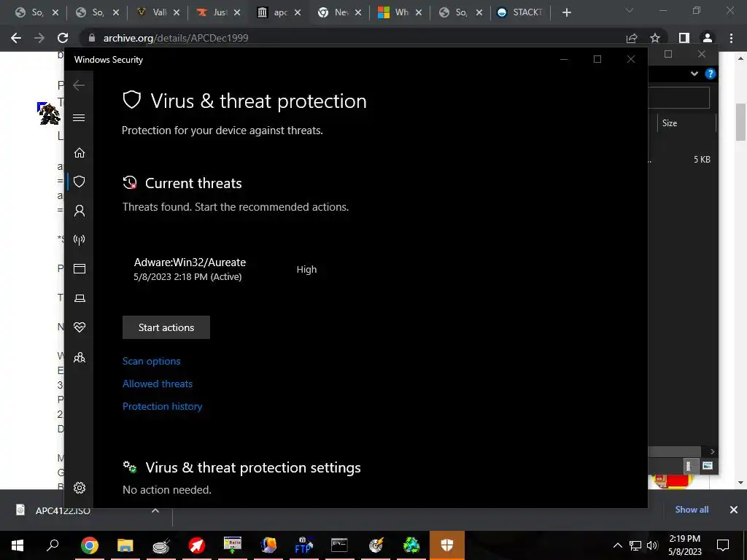Switch Explorer to large icons view
This screenshot has width=747, height=560.
coord(708,466)
